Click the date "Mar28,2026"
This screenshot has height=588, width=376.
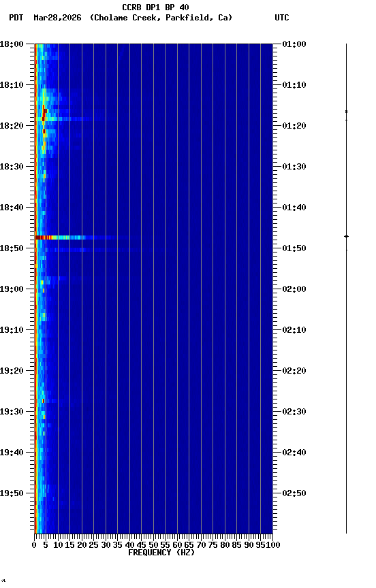tap(57, 18)
